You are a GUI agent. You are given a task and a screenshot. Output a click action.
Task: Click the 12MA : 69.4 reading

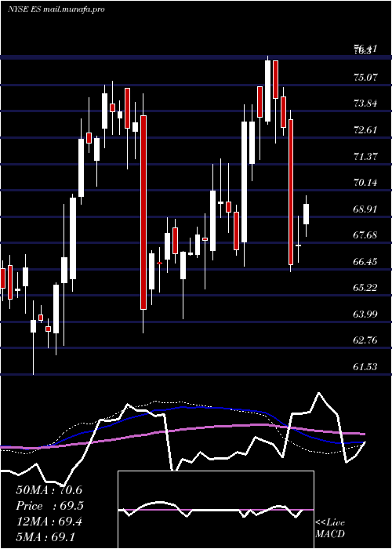(49, 522)
